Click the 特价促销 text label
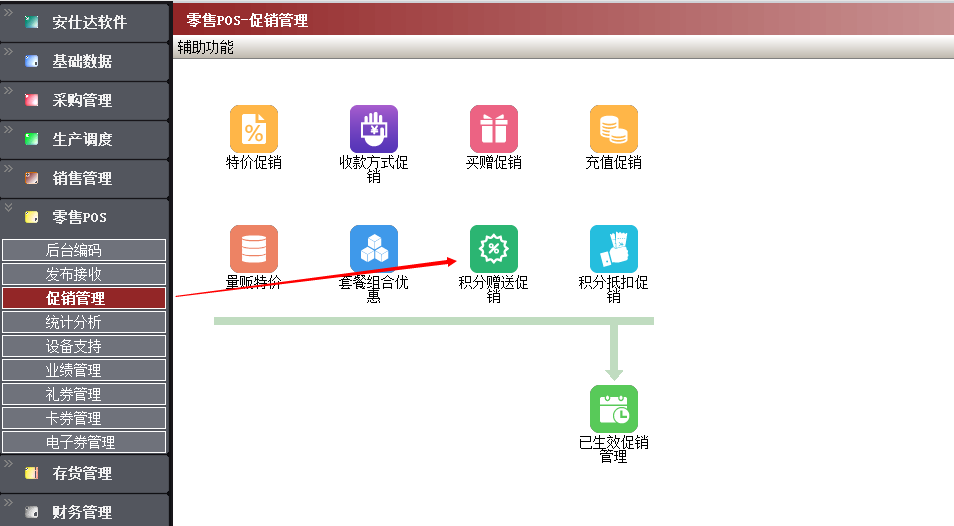Image resolution: width=954 pixels, height=526 pixels. 254,162
